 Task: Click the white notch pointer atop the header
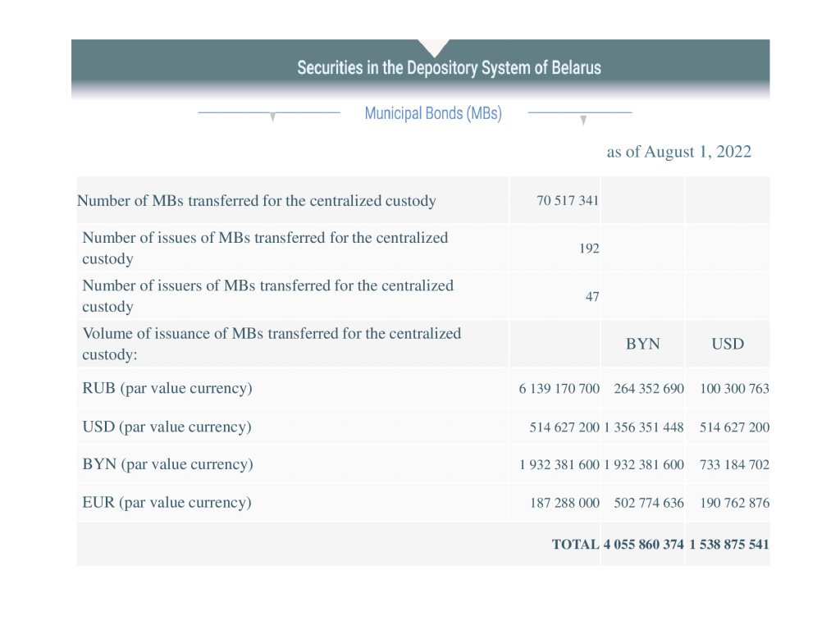click(x=434, y=48)
